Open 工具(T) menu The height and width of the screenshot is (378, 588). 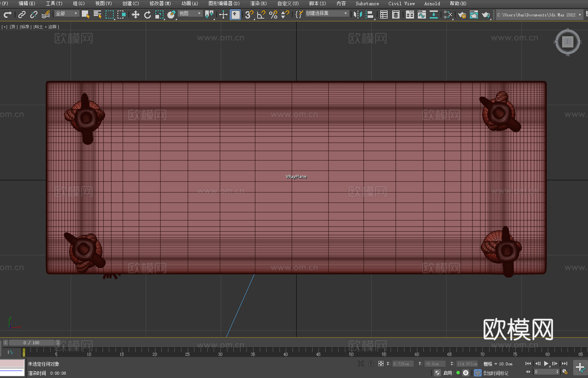[x=54, y=3]
